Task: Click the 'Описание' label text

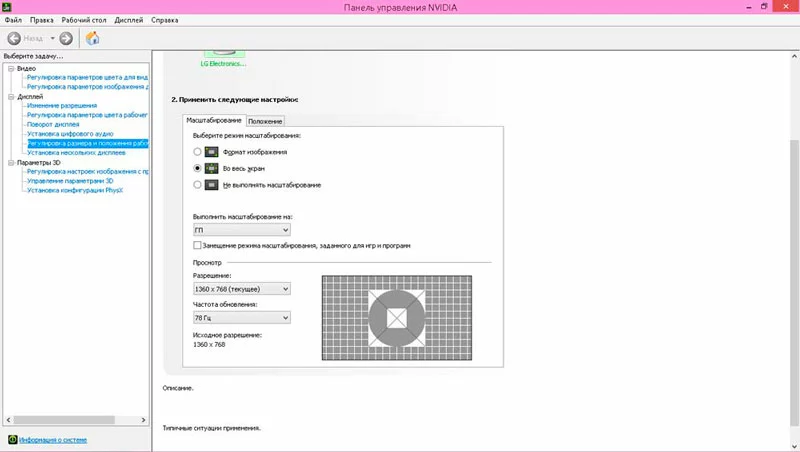Action: 178,388
